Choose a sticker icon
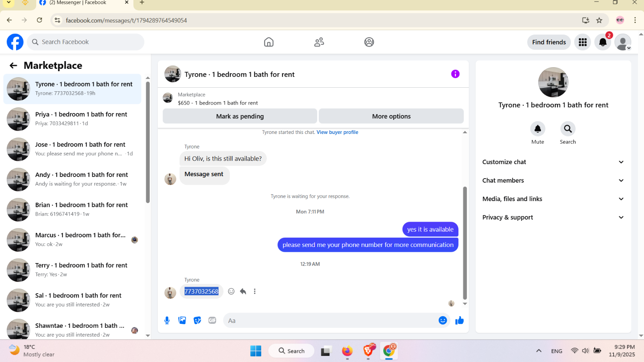The width and height of the screenshot is (644, 362). point(197,321)
